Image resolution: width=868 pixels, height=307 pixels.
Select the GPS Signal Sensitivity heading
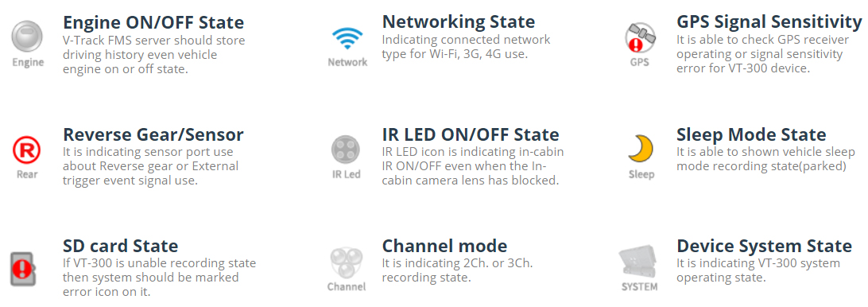(769, 22)
